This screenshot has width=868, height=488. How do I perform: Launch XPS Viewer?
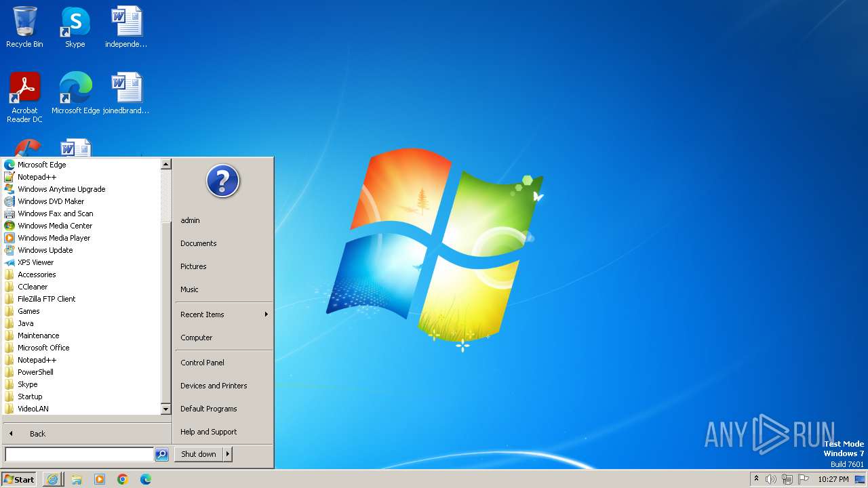[81, 262]
